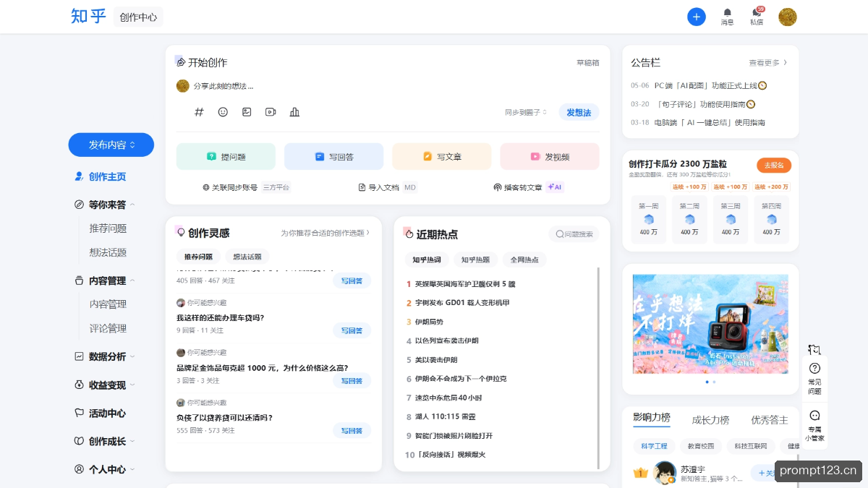The width and height of the screenshot is (868, 488).
Task: Click the 问题搜索 search box
Action: [x=574, y=234]
